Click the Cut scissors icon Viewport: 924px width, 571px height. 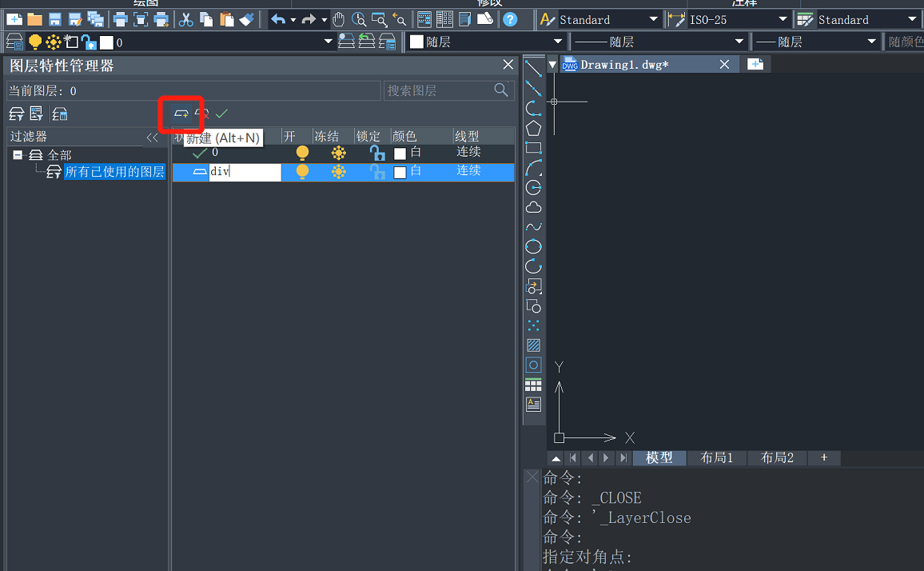[186, 19]
